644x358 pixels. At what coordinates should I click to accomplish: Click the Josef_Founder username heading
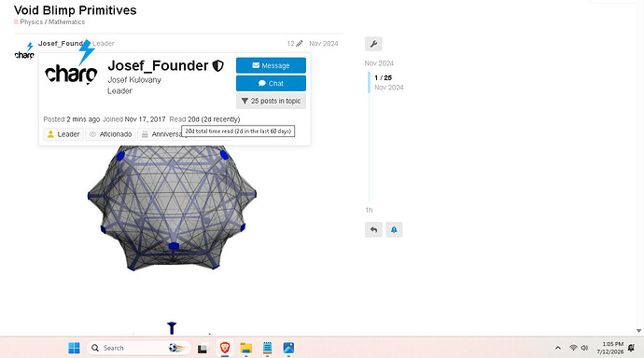click(x=158, y=65)
